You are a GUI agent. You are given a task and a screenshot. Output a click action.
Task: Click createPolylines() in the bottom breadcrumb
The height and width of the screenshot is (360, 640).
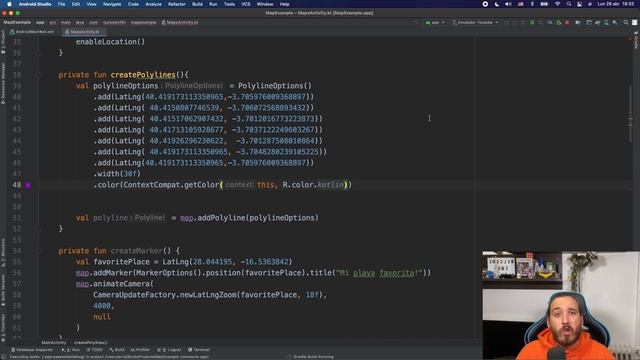pos(91,342)
